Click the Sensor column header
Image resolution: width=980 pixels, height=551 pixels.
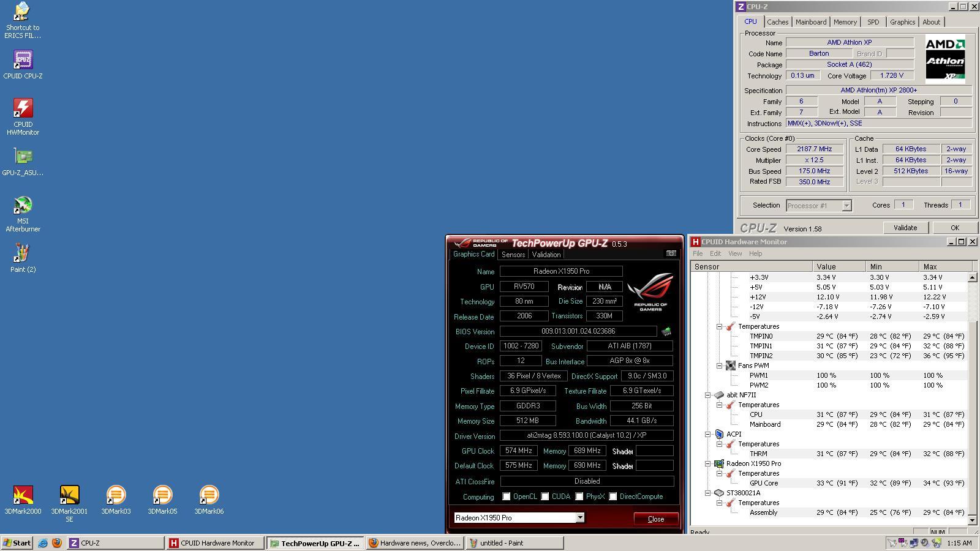752,266
